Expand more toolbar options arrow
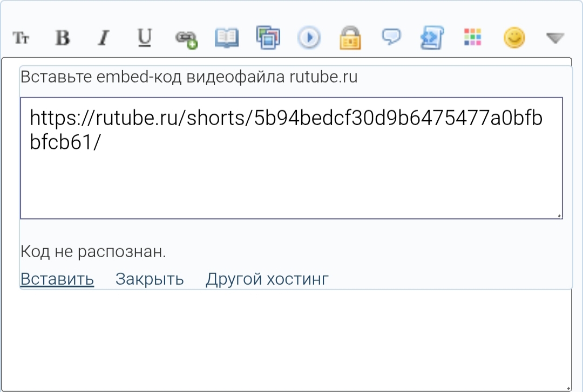This screenshot has height=392, width=583. (555, 38)
